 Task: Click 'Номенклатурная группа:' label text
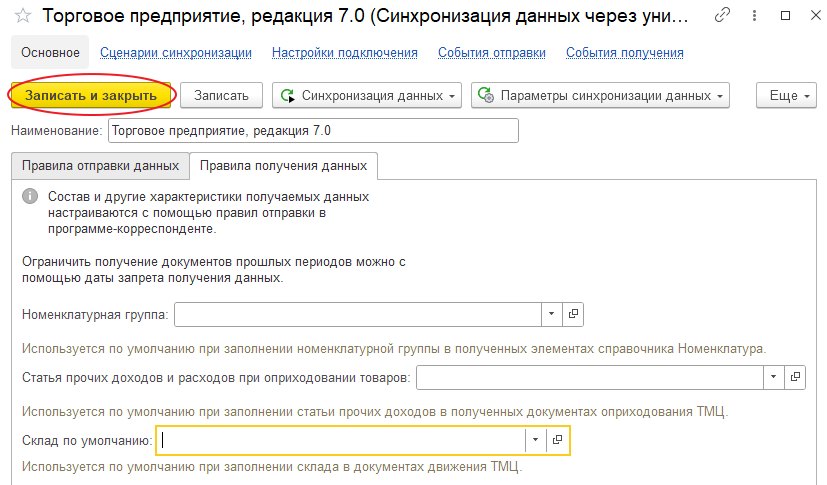(95, 315)
